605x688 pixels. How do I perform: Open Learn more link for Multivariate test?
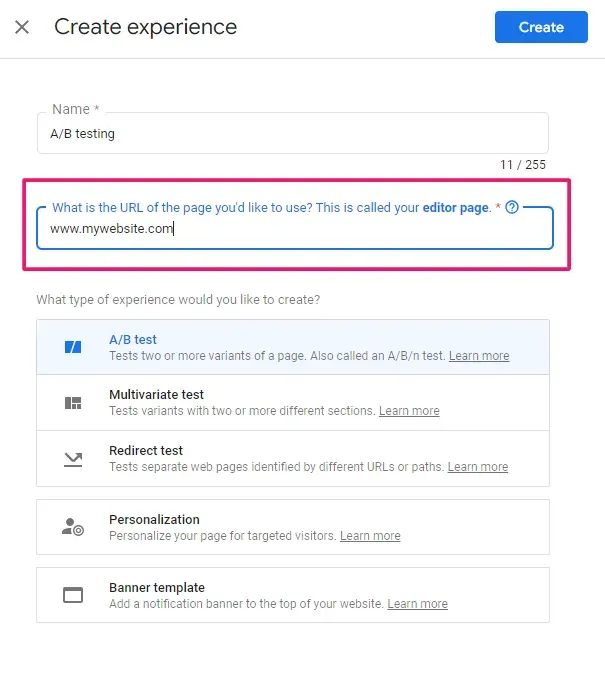click(x=409, y=411)
